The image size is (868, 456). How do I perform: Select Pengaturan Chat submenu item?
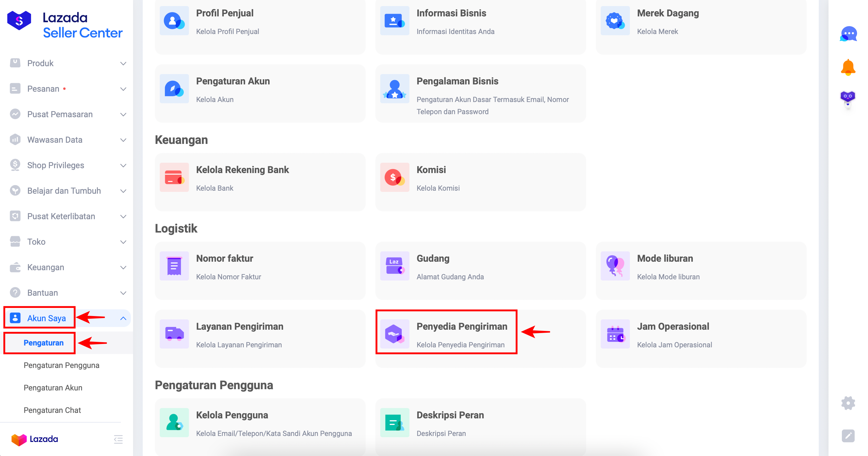tap(52, 410)
